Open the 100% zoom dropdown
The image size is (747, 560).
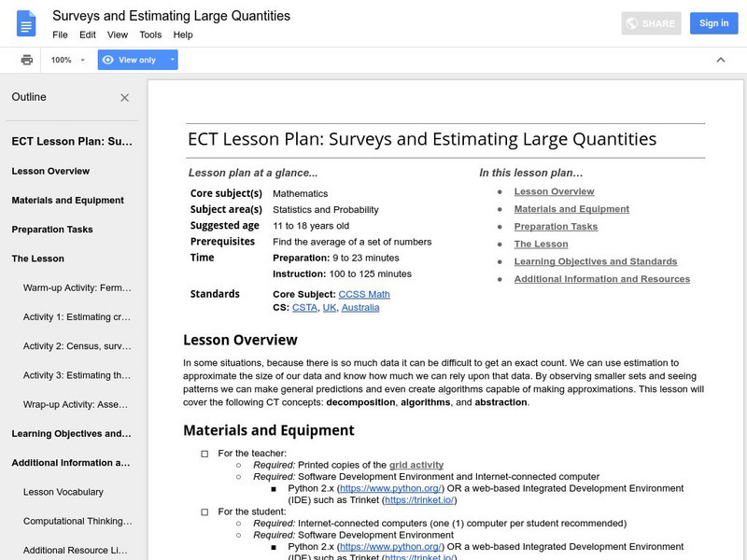[x=68, y=60]
